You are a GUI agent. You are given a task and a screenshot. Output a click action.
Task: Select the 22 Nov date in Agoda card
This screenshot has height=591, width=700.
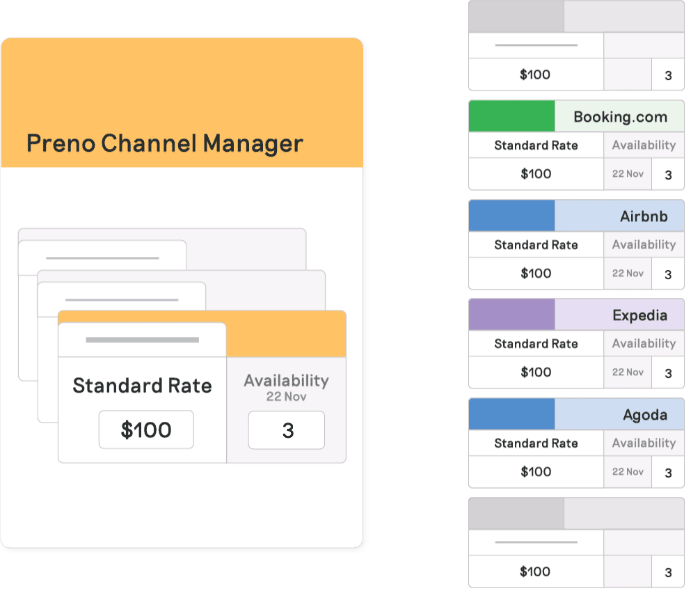pyautogui.click(x=628, y=472)
